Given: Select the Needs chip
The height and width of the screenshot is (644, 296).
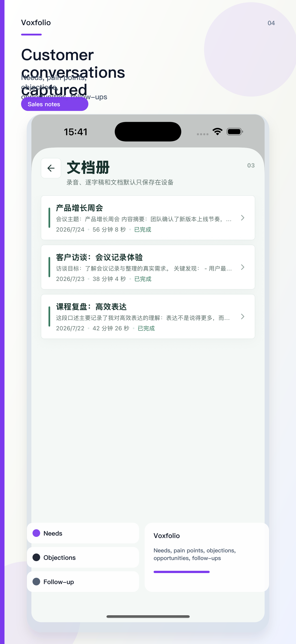Looking at the screenshot, I should pos(83,533).
